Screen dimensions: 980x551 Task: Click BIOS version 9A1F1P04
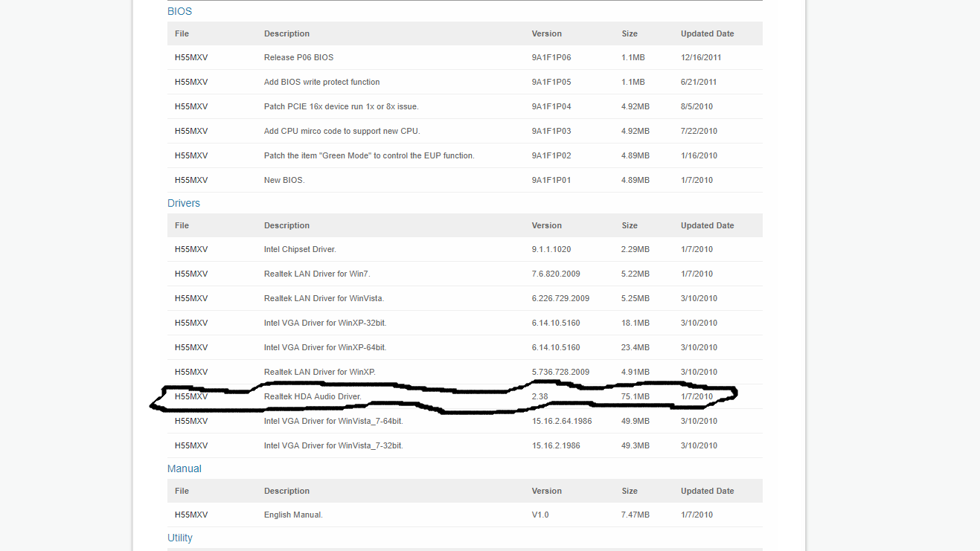(x=551, y=106)
